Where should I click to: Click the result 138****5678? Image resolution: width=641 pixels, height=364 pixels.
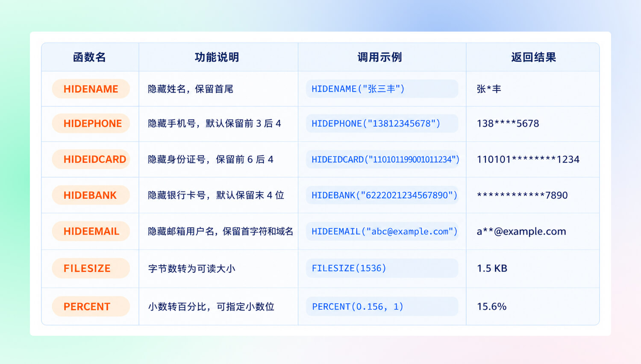tap(508, 123)
